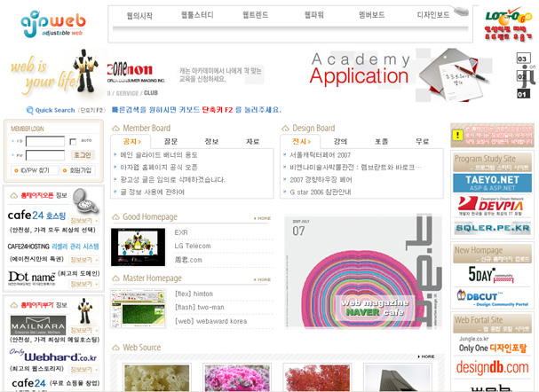The width and height of the screenshot is (539, 392).
Task: Click the ID/PW 찾기 button
Action: [34, 170]
